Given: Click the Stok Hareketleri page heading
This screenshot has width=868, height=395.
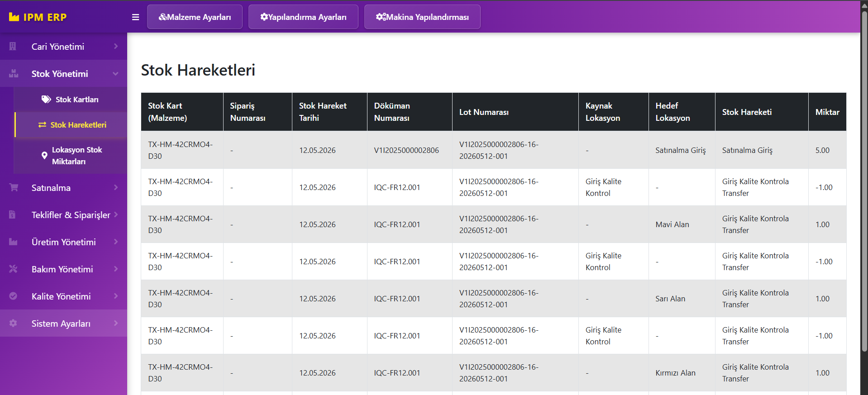Looking at the screenshot, I should 198,70.
